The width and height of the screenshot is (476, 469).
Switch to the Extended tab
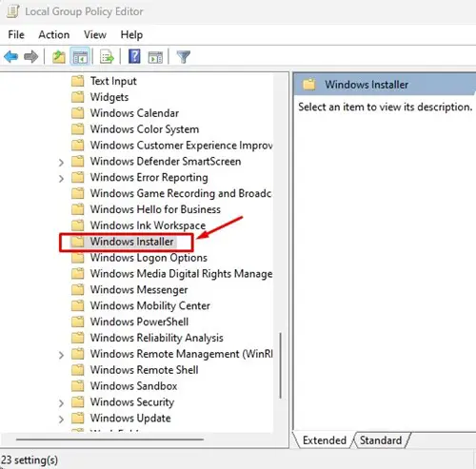[325, 440]
